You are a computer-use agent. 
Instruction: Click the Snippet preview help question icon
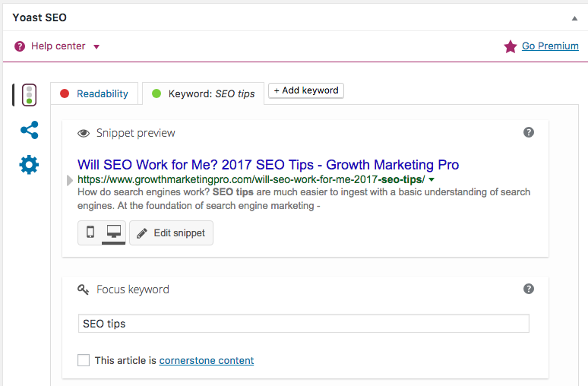(529, 132)
